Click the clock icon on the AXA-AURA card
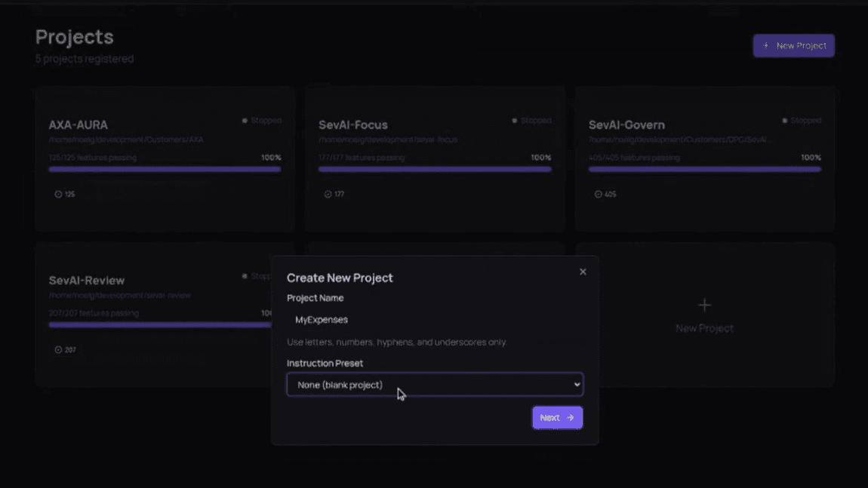This screenshot has height=488, width=868. pos(57,194)
